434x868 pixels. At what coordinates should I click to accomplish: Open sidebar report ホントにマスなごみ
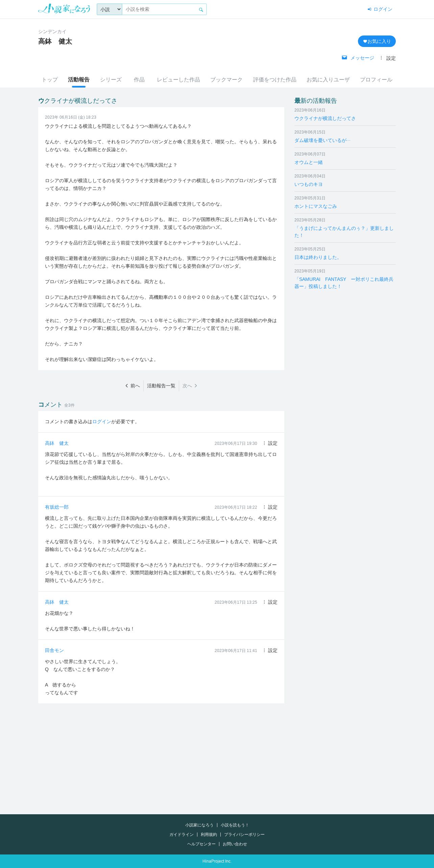click(x=316, y=206)
